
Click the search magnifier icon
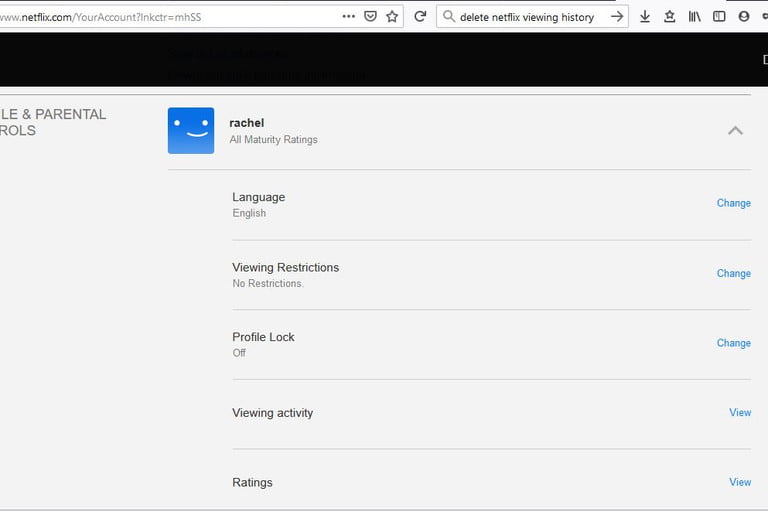(448, 17)
